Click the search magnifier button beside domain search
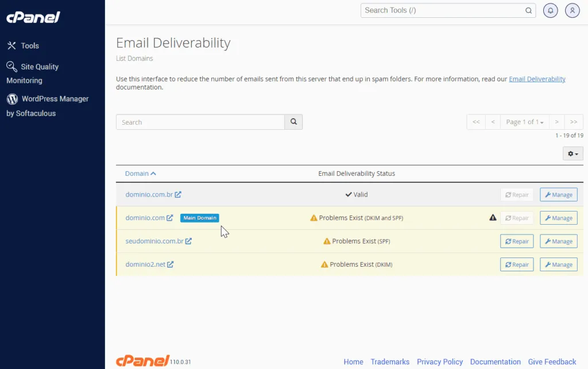The width and height of the screenshot is (588, 369). pos(293,122)
